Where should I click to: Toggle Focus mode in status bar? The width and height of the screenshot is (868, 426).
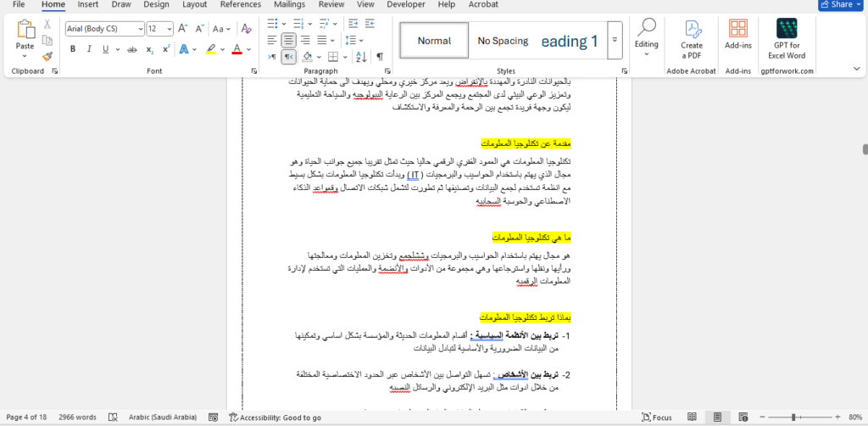657,418
